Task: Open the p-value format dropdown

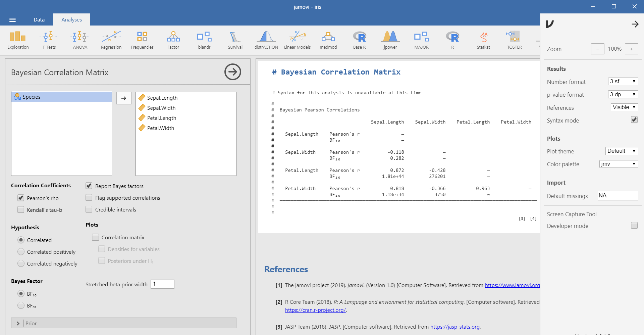Action: (x=623, y=94)
